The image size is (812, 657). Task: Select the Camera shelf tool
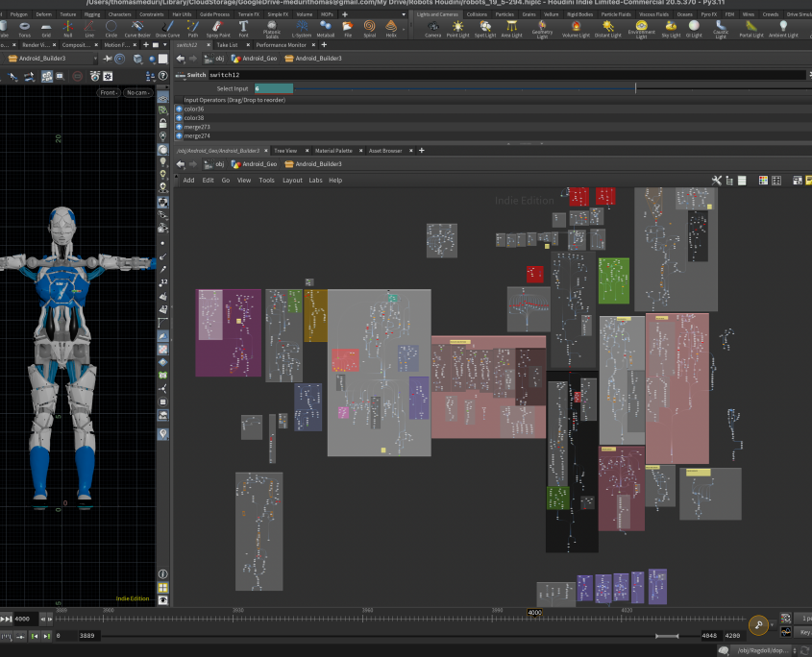click(x=431, y=27)
